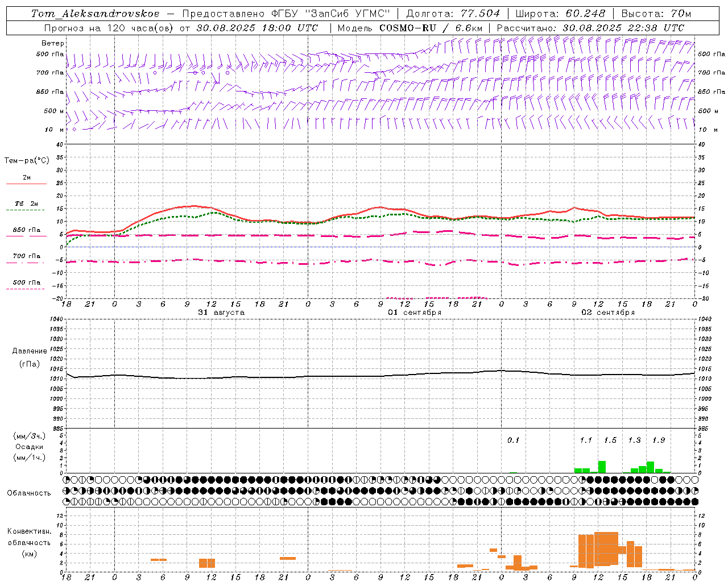Click the 02 сентября date label
The width and height of the screenshot is (728, 582).
(608, 313)
